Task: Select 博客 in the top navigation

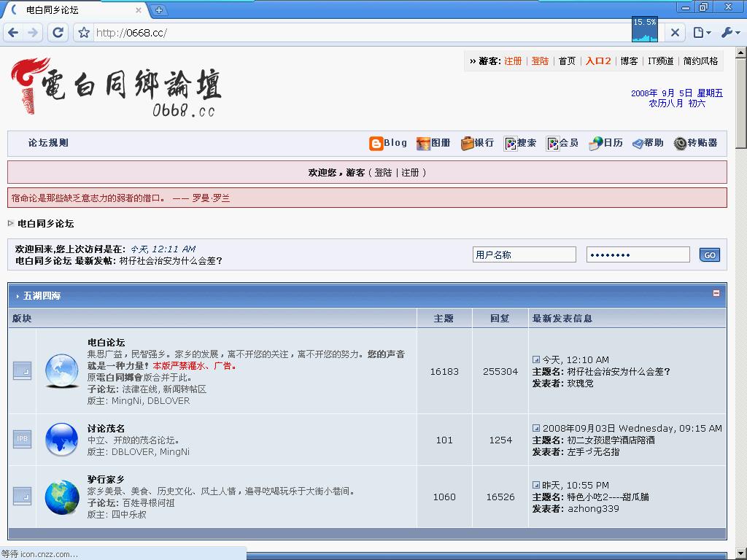Action: (629, 61)
